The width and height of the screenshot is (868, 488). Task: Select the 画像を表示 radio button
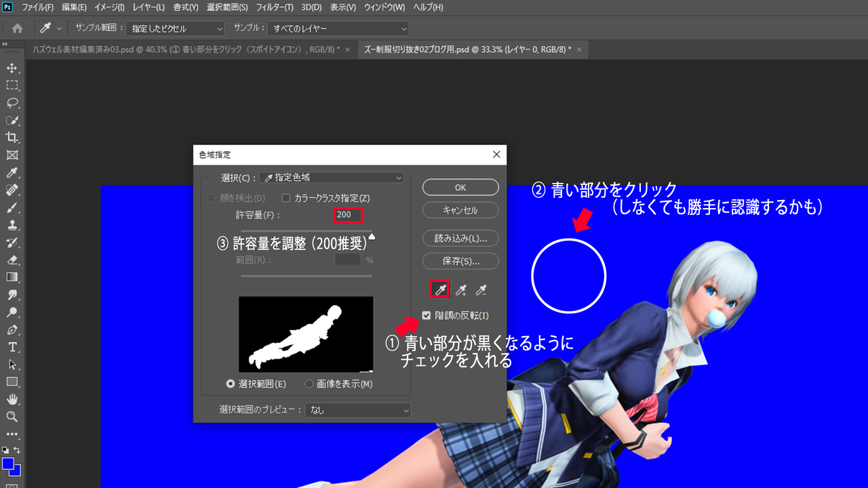pos(309,384)
